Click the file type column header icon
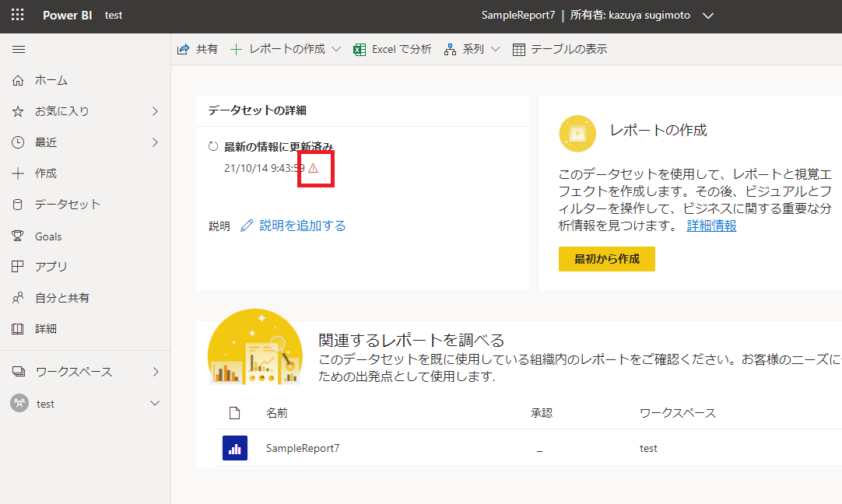Viewport: 842px width, 504px height. pos(235,413)
